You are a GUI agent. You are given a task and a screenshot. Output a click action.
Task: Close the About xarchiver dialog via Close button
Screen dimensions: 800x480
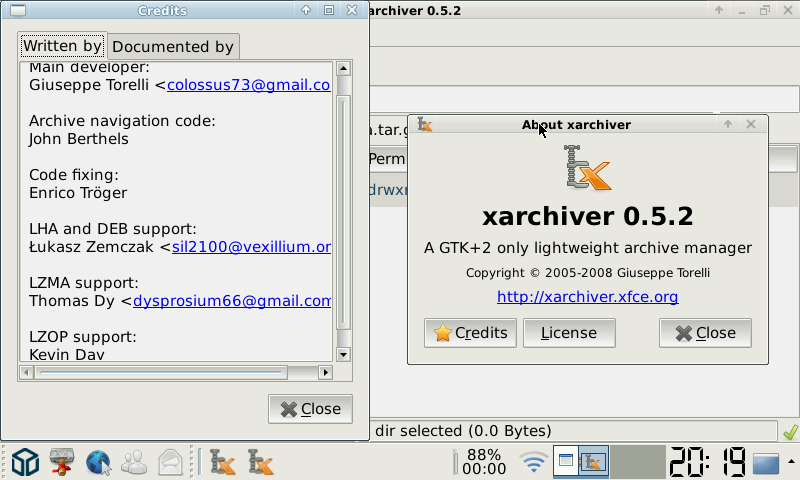coord(705,333)
